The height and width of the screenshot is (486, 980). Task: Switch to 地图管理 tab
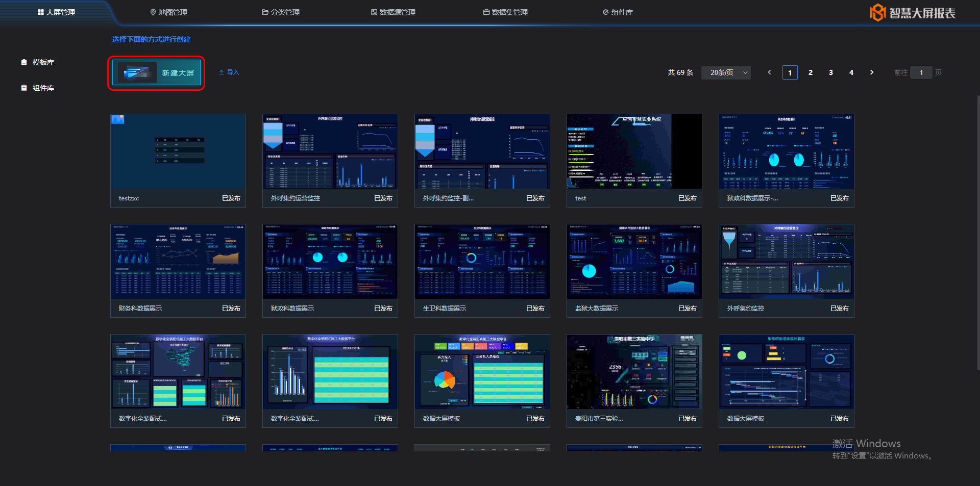[x=169, y=12]
